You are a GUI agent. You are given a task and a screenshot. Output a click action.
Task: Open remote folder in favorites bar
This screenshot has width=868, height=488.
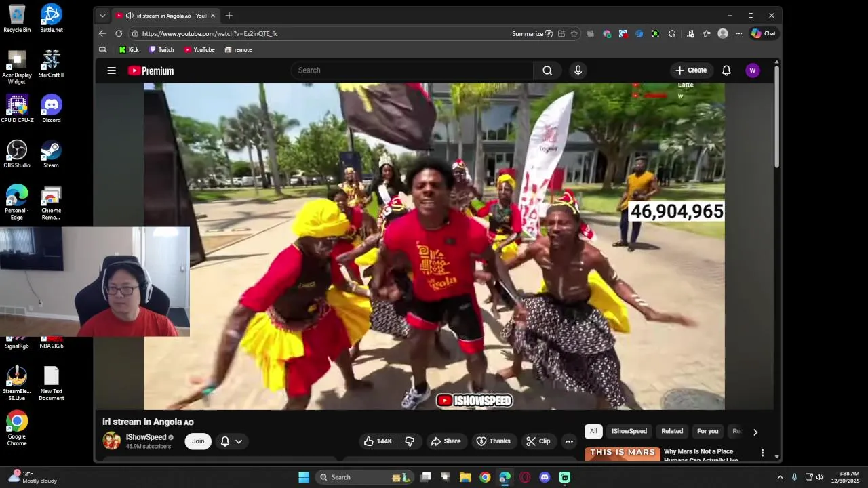[x=238, y=49]
